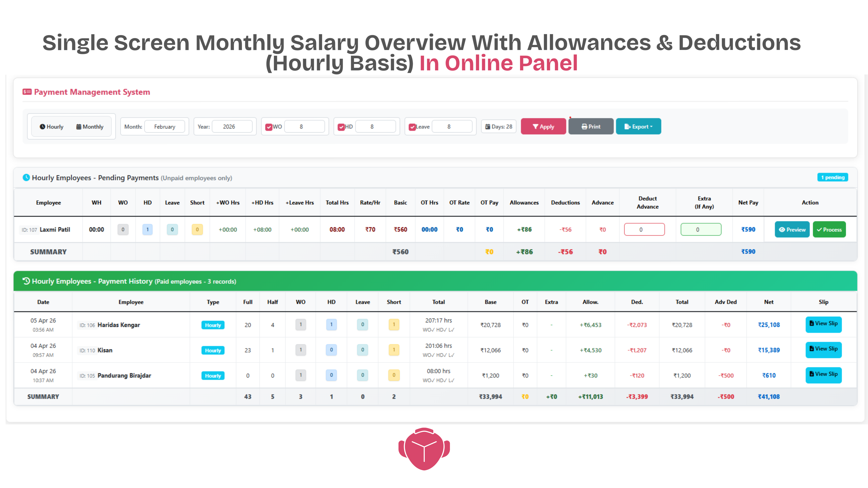Open the Year dropdown showing 2026
The image size is (868, 488).
[x=232, y=127]
